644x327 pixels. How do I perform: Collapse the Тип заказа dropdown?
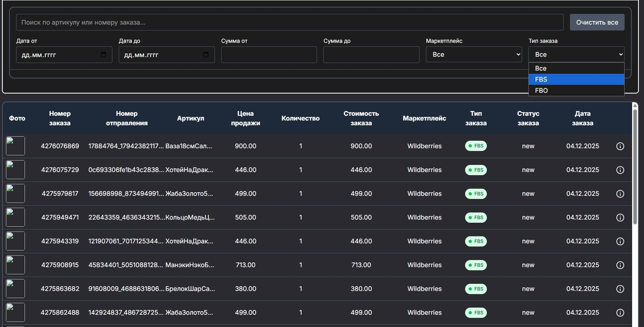[576, 54]
